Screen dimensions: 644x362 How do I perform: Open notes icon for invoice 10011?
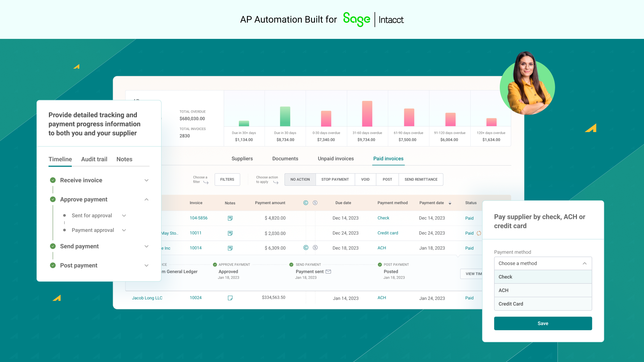tap(230, 233)
